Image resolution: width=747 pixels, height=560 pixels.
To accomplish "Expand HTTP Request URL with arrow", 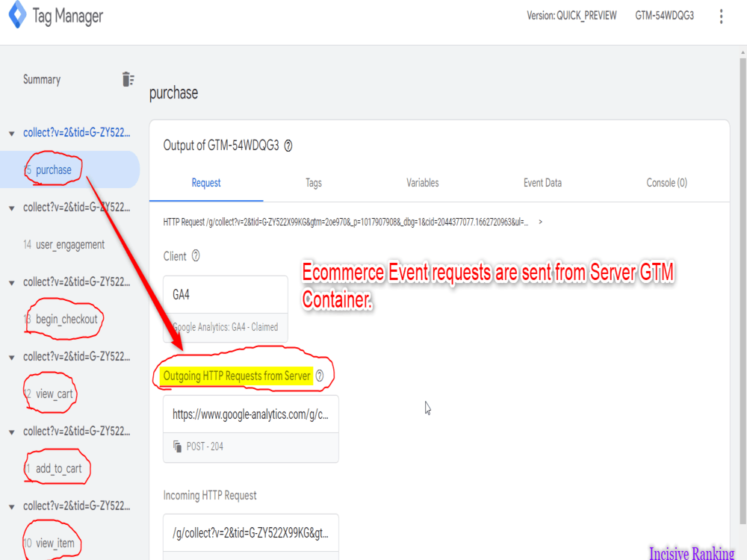I will click(x=540, y=222).
